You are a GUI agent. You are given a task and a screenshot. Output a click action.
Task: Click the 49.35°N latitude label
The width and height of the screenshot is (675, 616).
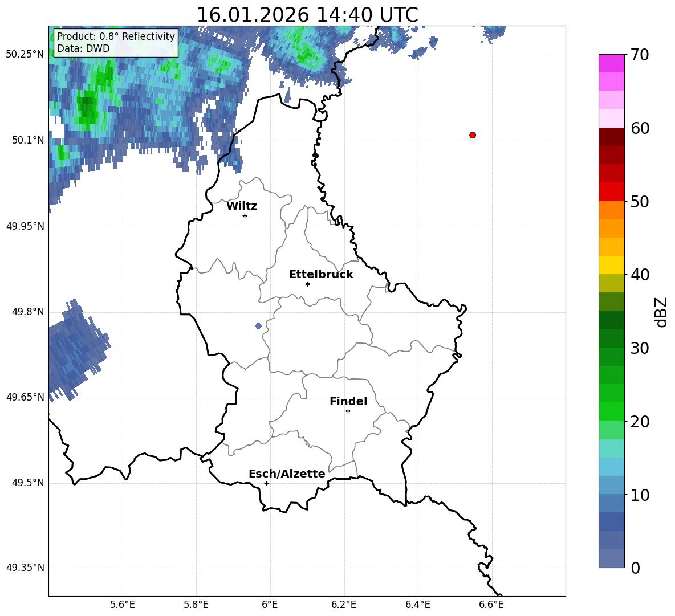pyautogui.click(x=25, y=568)
